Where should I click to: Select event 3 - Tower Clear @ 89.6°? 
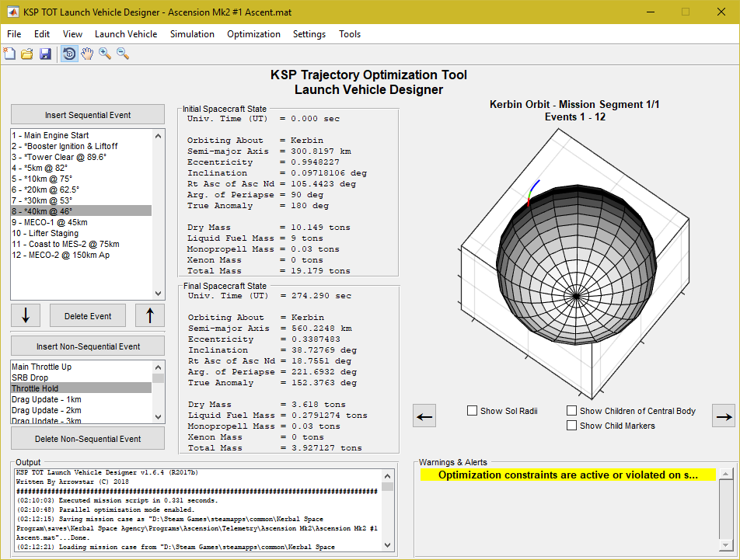81,157
